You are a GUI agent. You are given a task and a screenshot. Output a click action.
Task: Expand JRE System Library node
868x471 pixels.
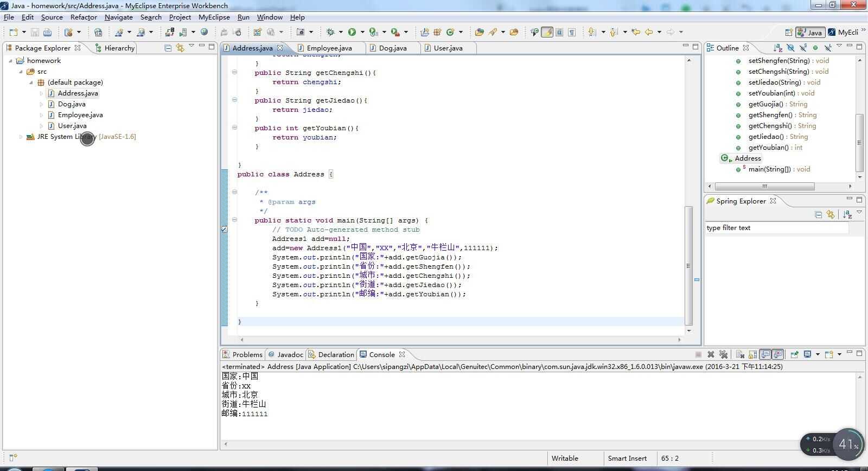tap(21, 137)
